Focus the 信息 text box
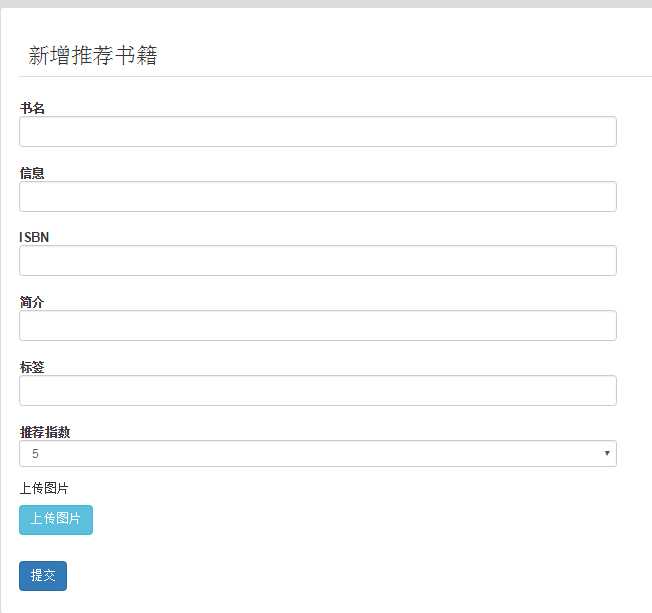 tap(317, 197)
